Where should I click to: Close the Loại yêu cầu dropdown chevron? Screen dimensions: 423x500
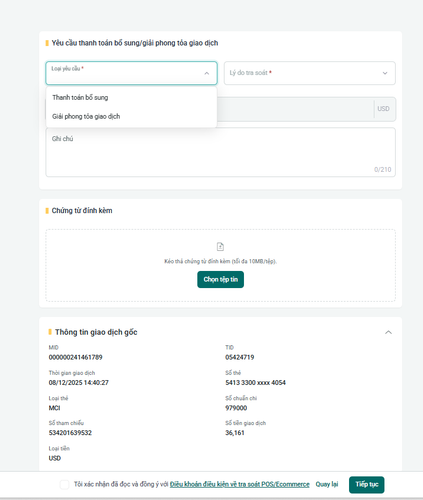[x=207, y=73]
